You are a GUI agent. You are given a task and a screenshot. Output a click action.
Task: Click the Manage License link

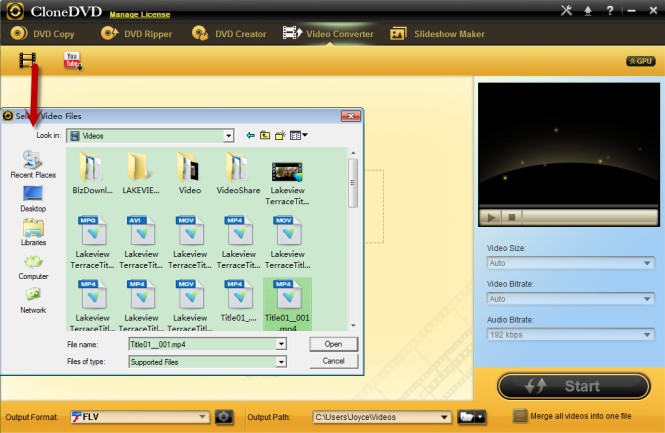140,14
